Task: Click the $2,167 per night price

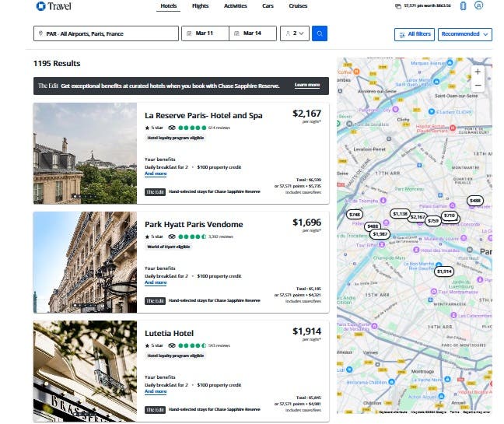Action: tap(306, 114)
